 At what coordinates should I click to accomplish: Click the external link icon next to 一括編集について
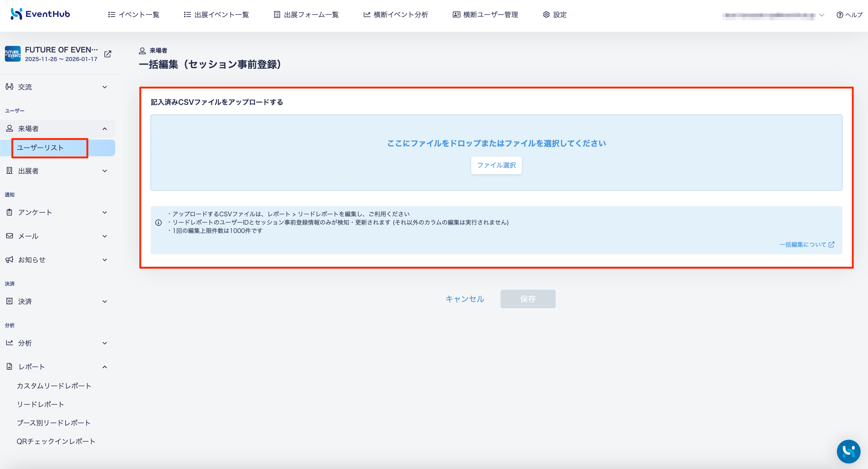[832, 244]
